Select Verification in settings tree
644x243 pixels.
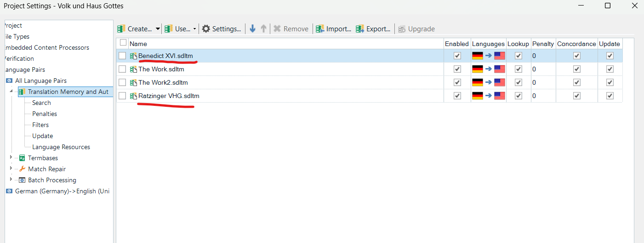point(18,58)
